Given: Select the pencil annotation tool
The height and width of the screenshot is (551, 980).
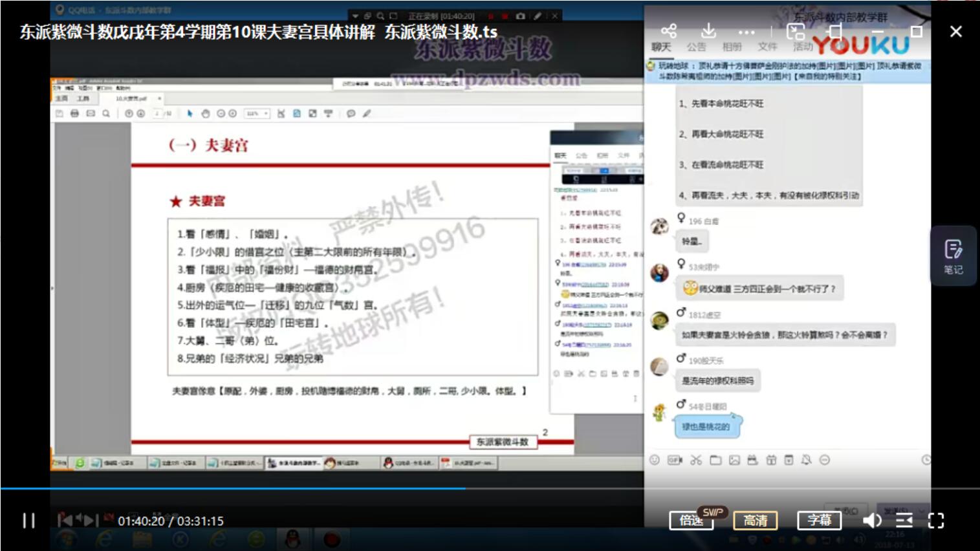Looking at the screenshot, I should (365, 113).
